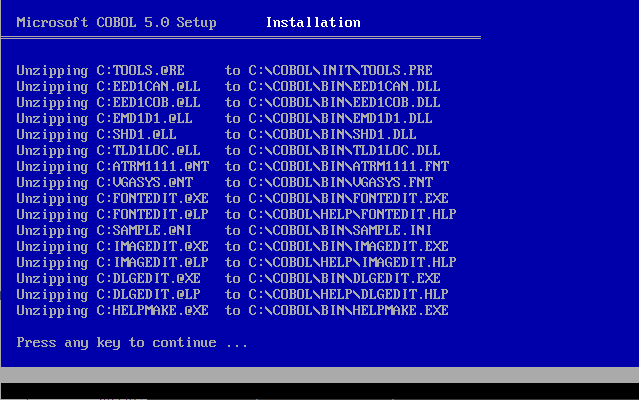Select source file C:TLD1LOC.@LL
The width and height of the screenshot is (639, 400).
[148, 150]
